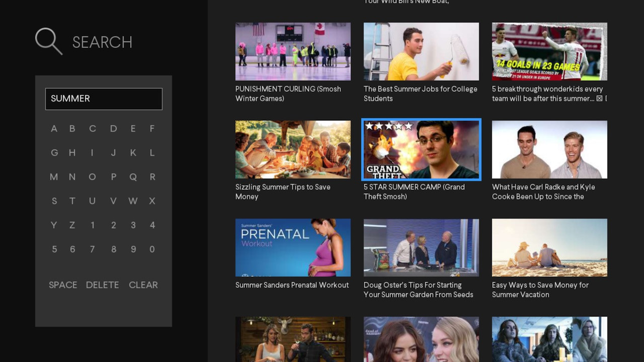
Task: Click CLEAR to erase the search
Action: point(143,285)
